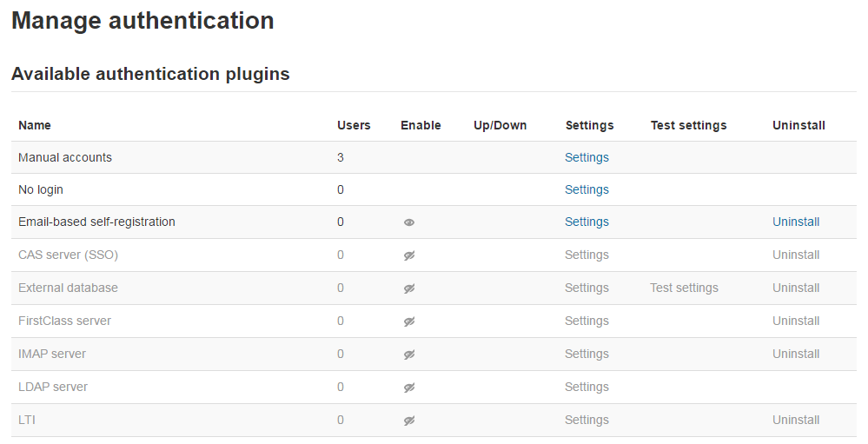Uninstall the CAS server (SSO) plugin

796,255
